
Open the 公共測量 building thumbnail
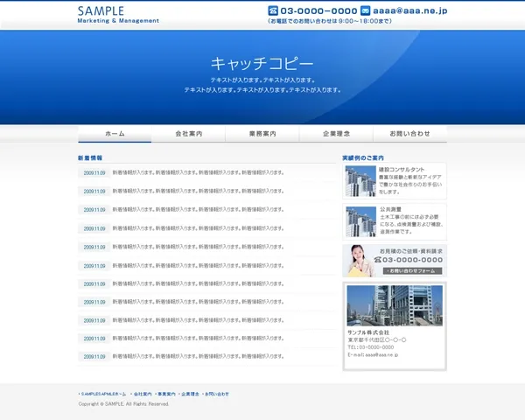[360, 221]
